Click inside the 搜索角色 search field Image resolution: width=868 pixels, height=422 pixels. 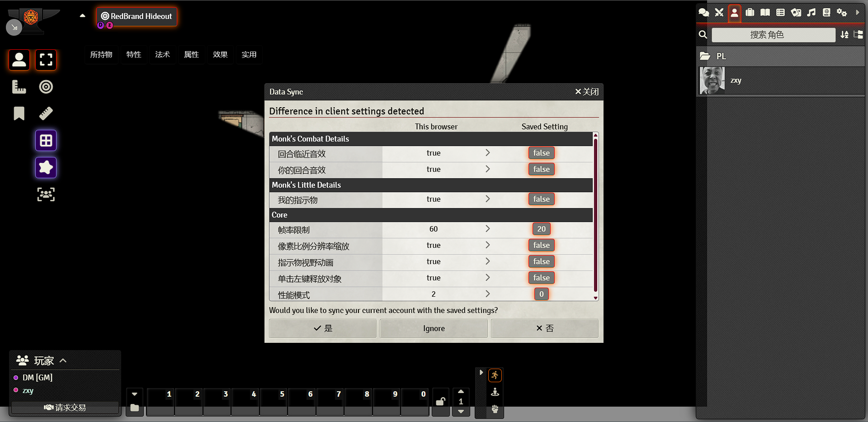773,35
